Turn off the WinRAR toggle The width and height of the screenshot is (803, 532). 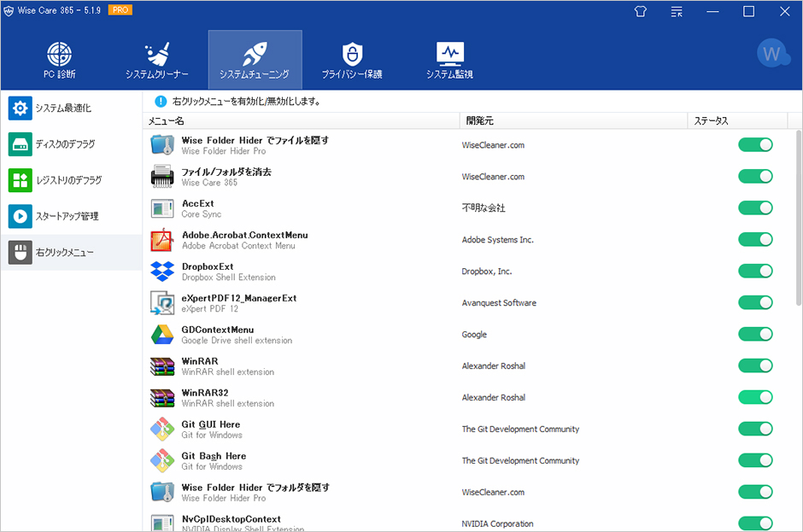[x=755, y=365]
